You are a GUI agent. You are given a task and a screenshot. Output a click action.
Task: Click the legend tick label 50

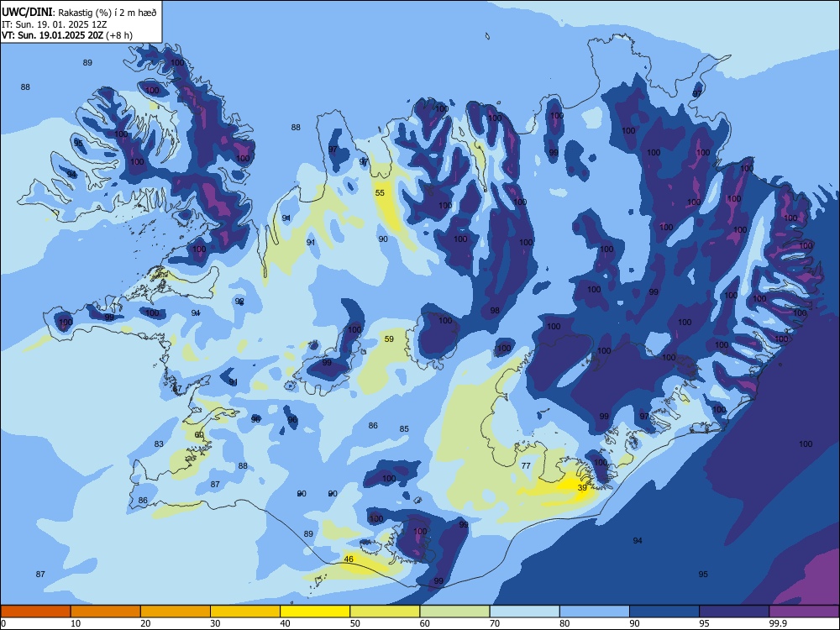(x=355, y=623)
